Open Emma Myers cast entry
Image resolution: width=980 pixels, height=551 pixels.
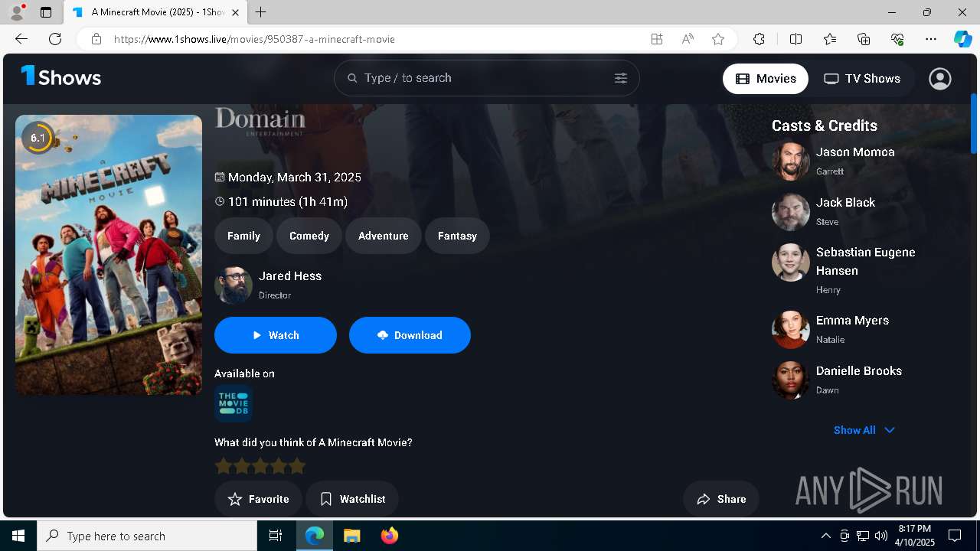(x=831, y=329)
